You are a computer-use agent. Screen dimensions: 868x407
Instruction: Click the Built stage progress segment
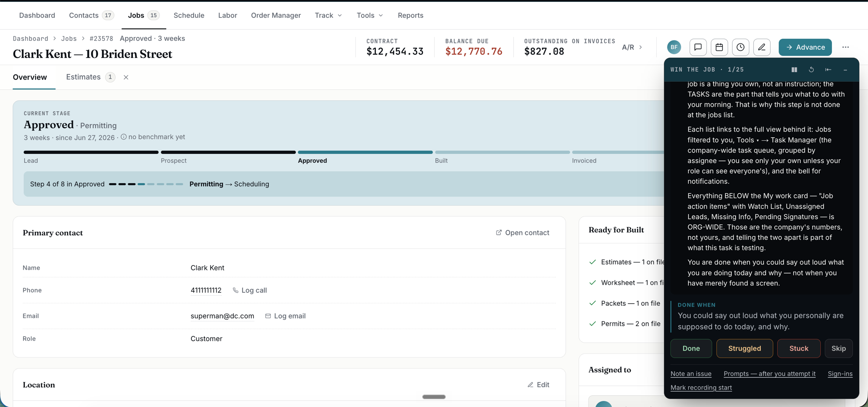[503, 152]
